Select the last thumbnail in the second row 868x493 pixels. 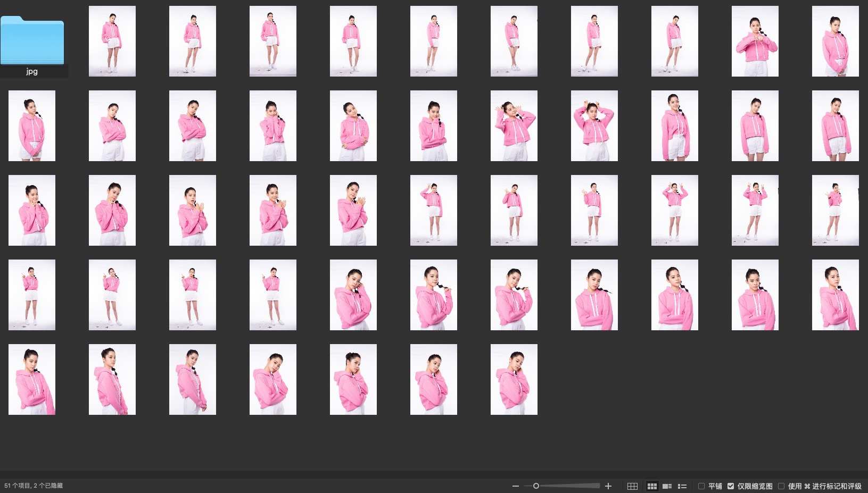tap(835, 126)
